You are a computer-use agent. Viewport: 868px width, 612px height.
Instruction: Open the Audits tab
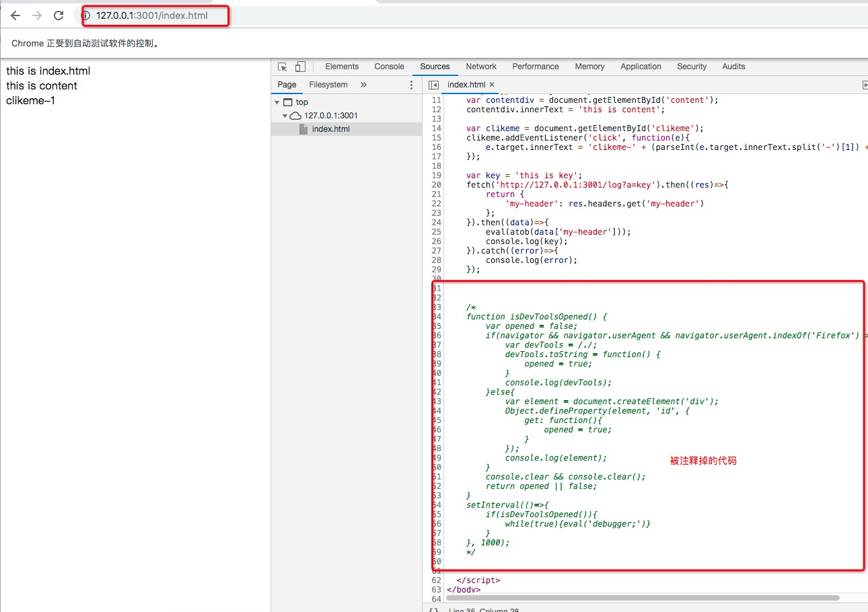(x=733, y=67)
